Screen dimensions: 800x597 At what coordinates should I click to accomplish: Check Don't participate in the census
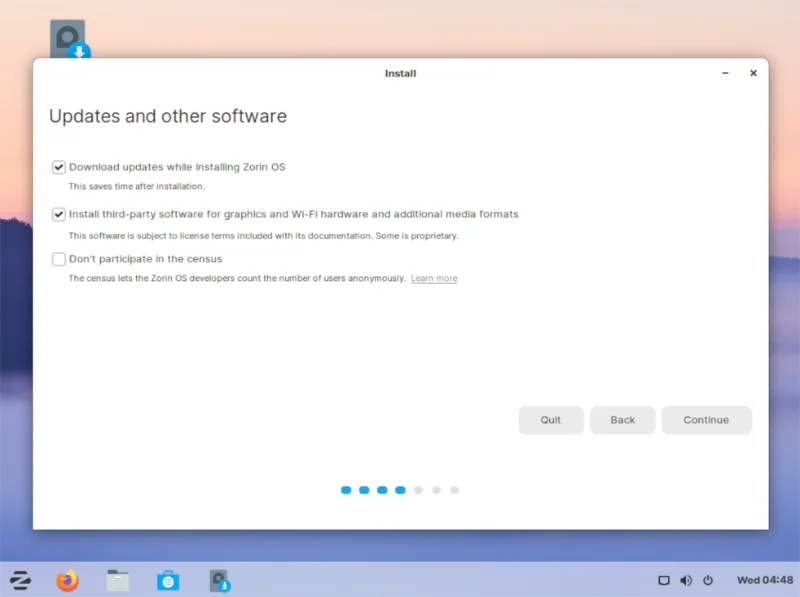click(59, 259)
